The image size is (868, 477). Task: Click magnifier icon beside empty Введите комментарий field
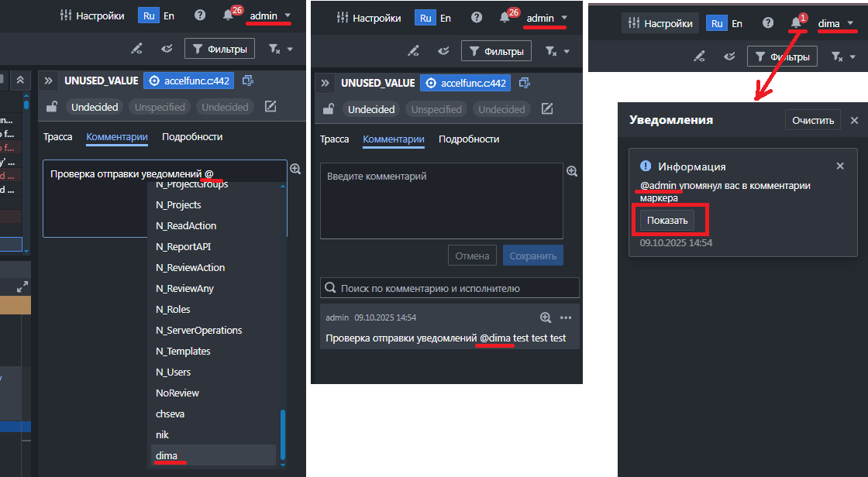pos(572,171)
